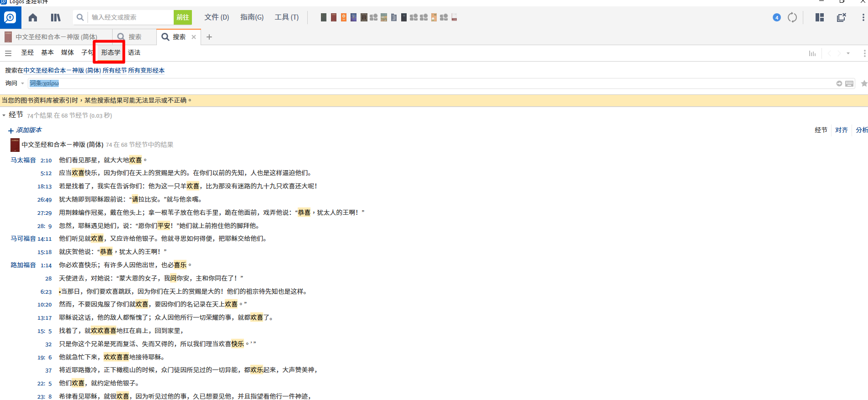The width and height of the screenshot is (868, 400).
Task: Change the range link 所有经节
Action: pyautogui.click(x=114, y=70)
